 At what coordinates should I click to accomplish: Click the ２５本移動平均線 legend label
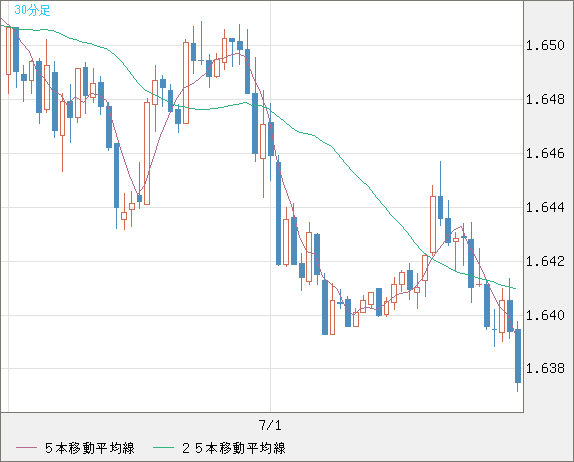tap(234, 448)
